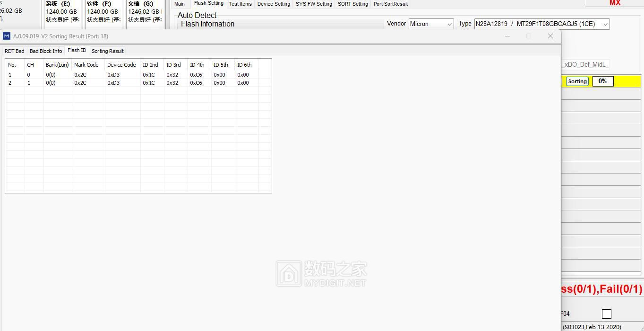Click the Mark Code column header
The height and width of the screenshot is (331, 644).
pyautogui.click(x=88, y=65)
